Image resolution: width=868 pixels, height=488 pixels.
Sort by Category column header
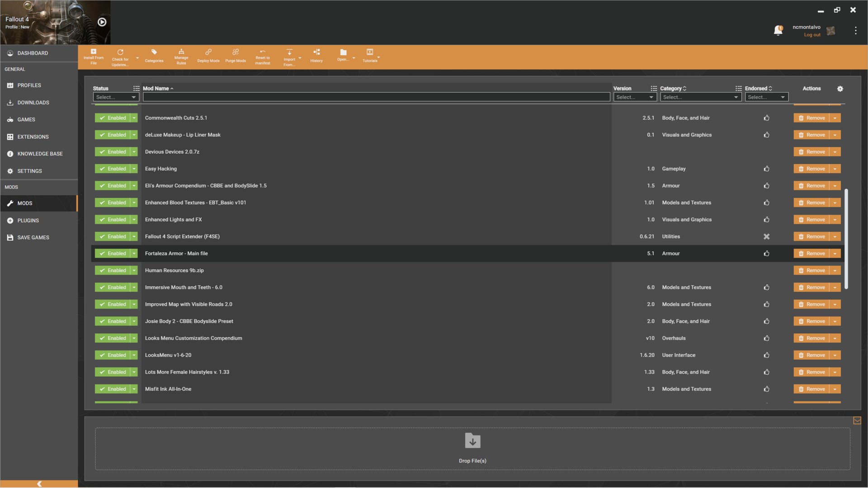pyautogui.click(x=673, y=89)
